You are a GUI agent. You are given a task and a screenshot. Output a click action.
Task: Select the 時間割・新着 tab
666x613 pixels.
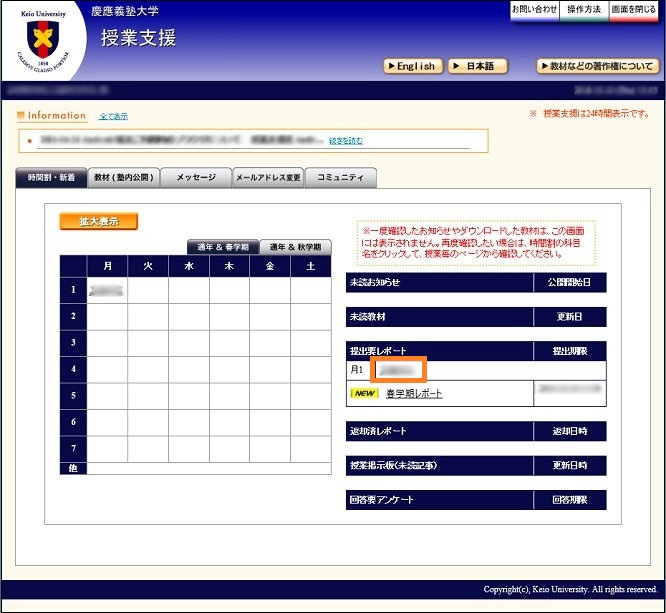pos(51,178)
